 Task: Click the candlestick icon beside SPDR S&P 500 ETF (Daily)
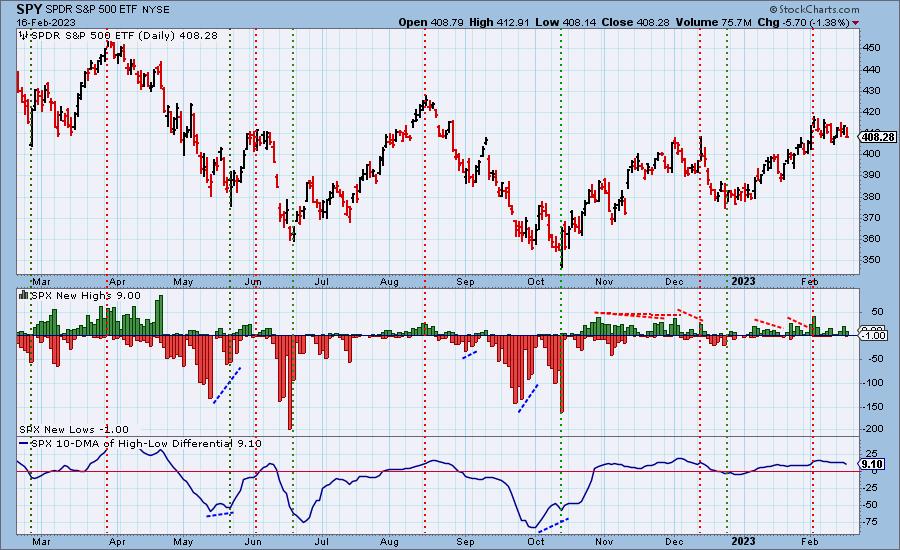(24, 36)
